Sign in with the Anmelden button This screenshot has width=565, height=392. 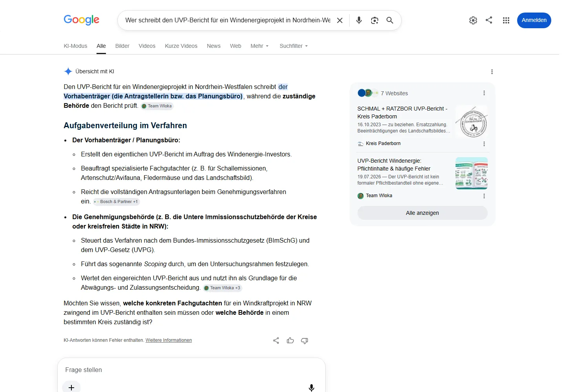tap(534, 20)
